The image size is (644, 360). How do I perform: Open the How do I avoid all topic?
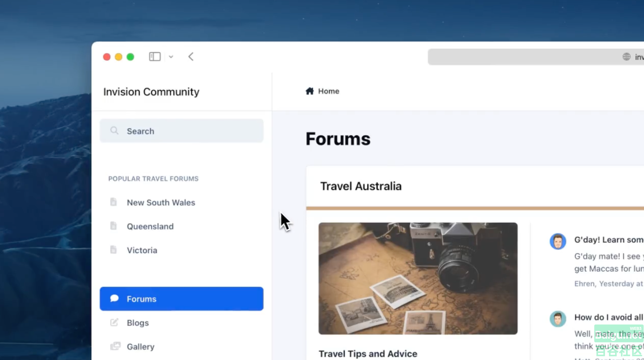609,317
